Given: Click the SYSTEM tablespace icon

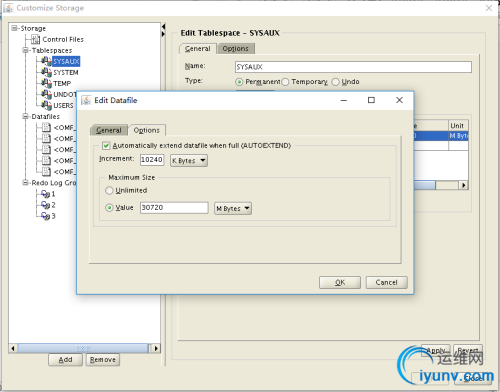Looking at the screenshot, I should [46, 72].
